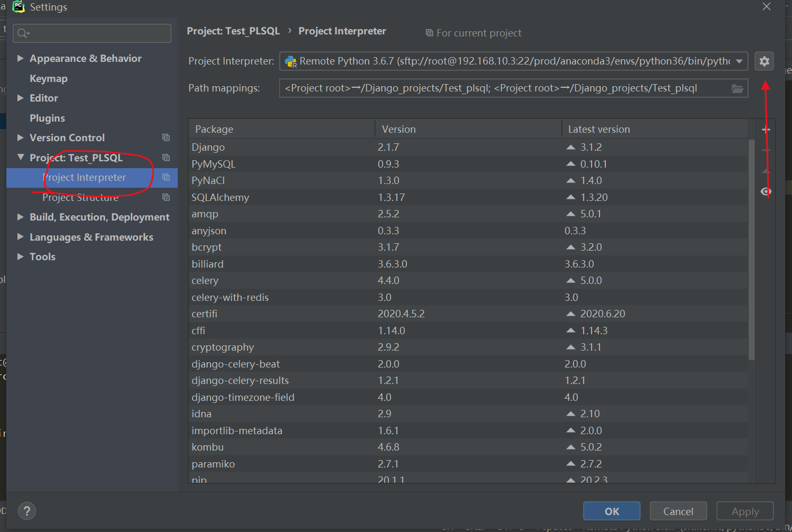Click the upgrade package arrow icon

(766, 171)
